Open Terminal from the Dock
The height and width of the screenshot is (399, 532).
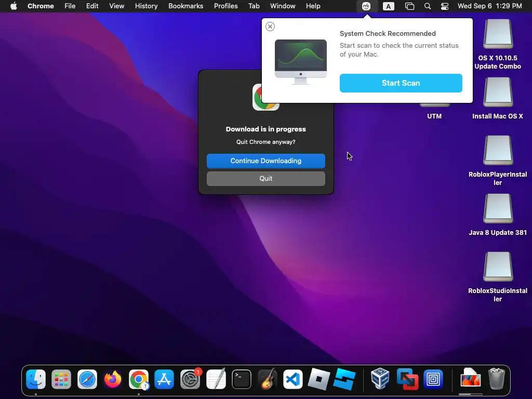[x=242, y=379]
